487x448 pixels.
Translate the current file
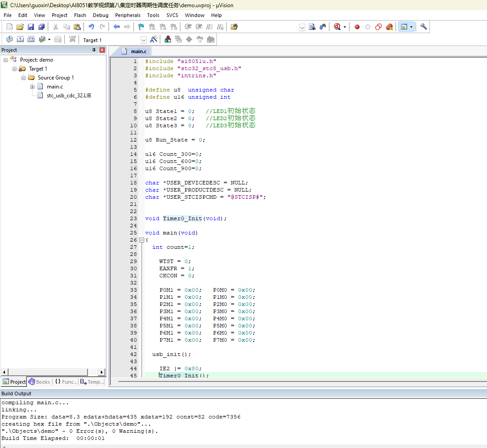tap(10, 39)
